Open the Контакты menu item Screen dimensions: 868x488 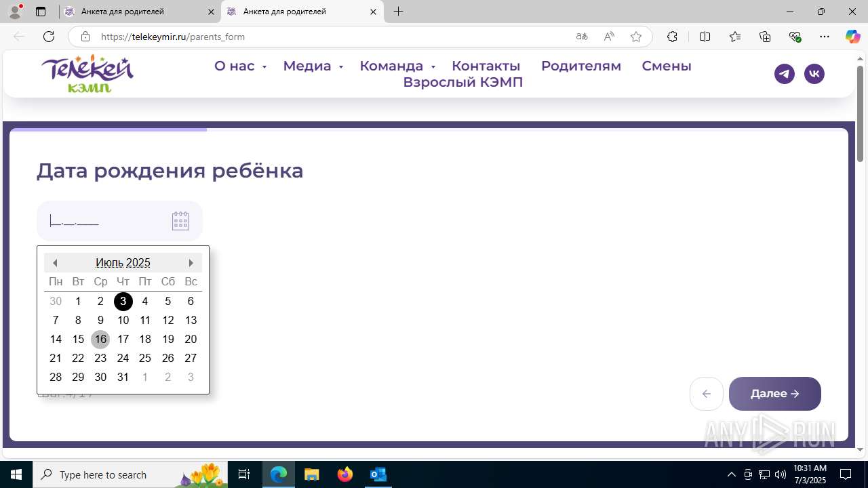(x=486, y=66)
